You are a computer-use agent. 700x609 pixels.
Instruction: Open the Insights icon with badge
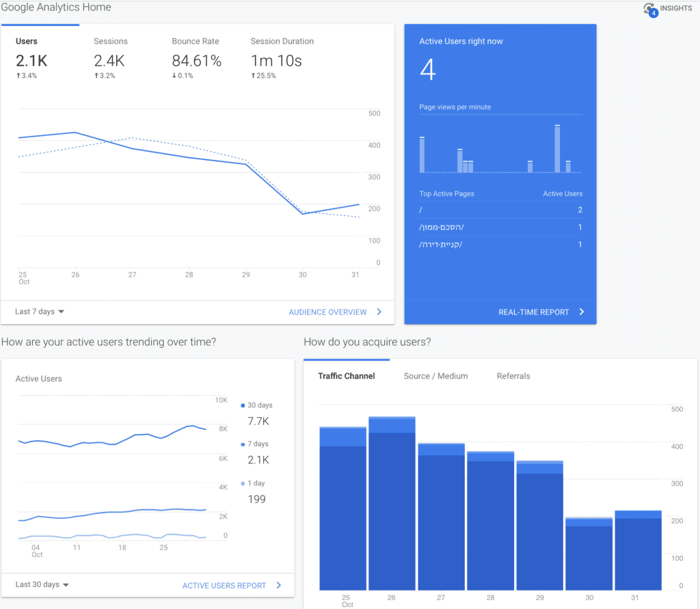coord(651,10)
